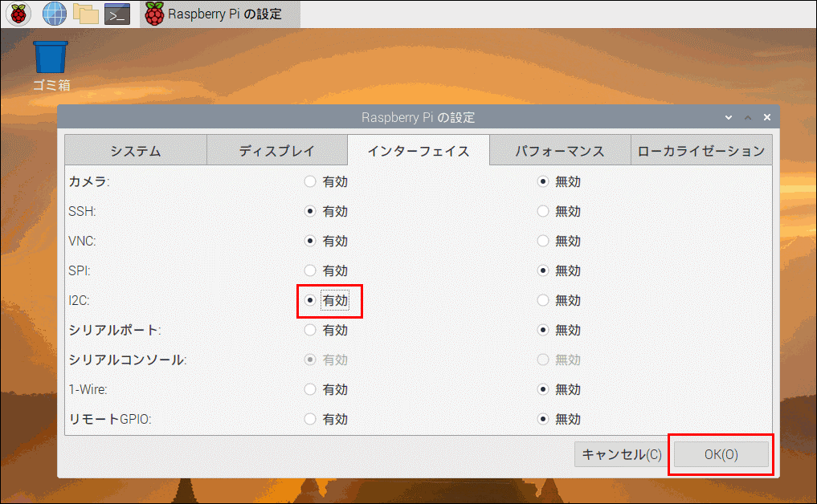This screenshot has width=817, height=504.
Task: Enable 1-Wire with 有効 radio
Action: coord(310,389)
